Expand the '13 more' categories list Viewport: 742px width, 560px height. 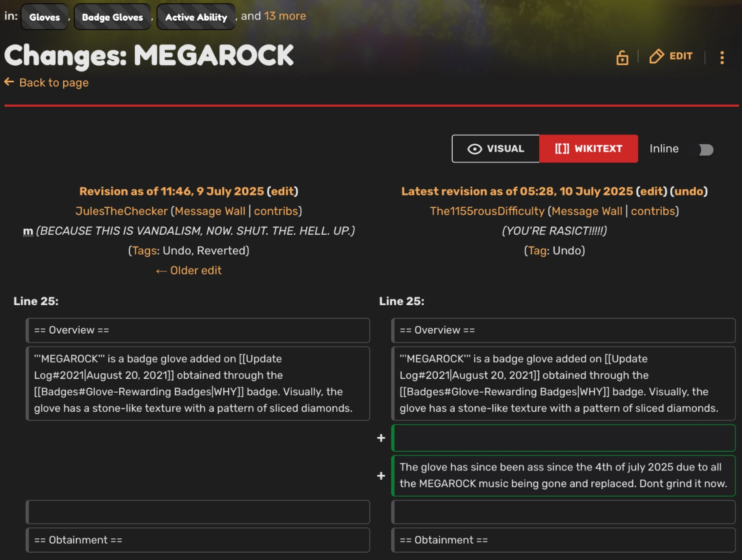coord(285,16)
